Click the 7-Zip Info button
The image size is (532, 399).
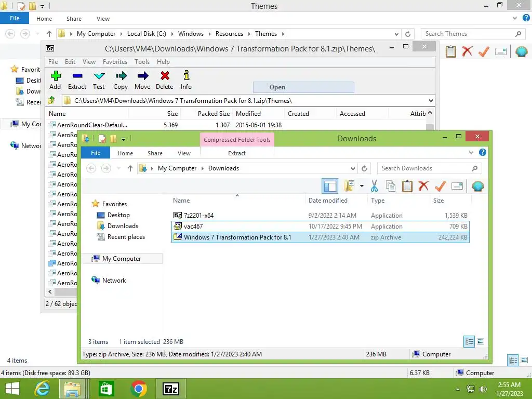(187, 81)
